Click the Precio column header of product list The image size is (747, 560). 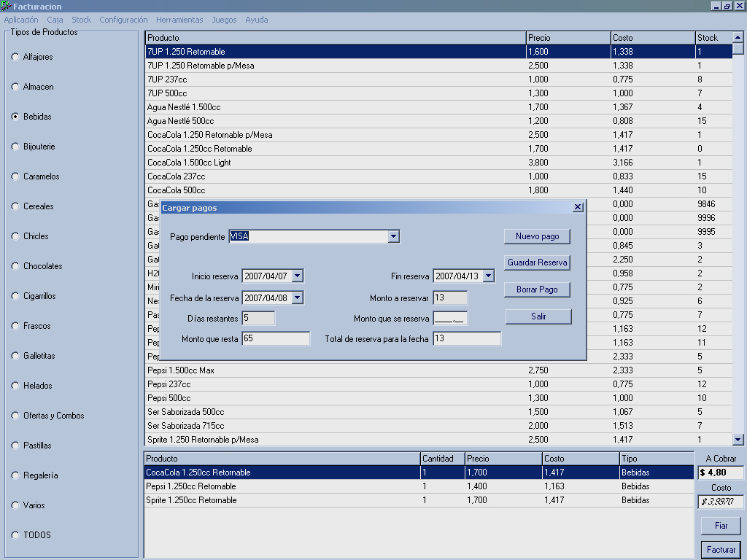pos(568,38)
